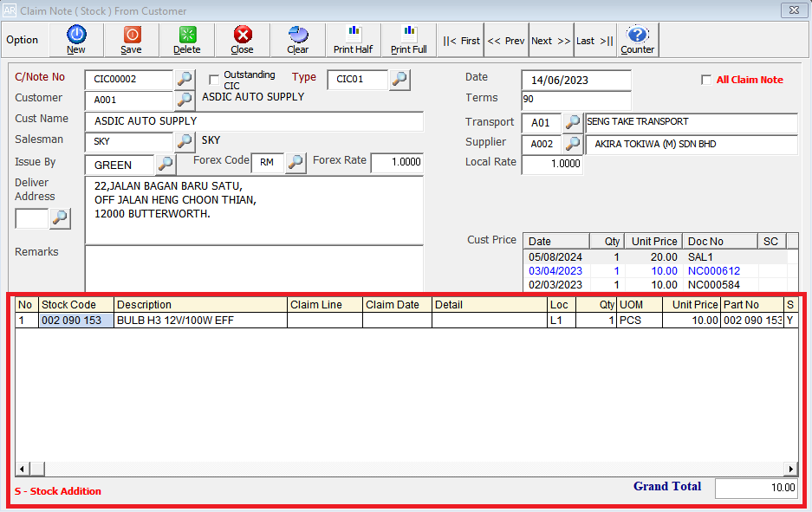Go to First record

(x=461, y=41)
